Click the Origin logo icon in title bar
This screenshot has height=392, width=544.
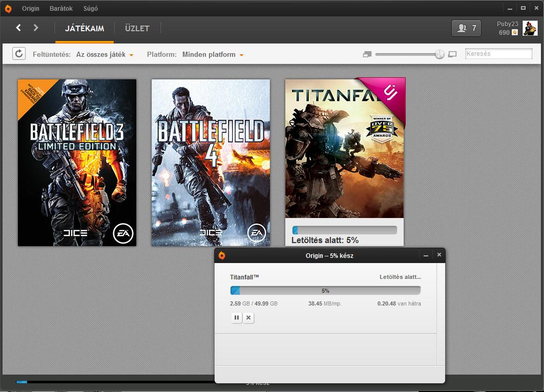pos(8,9)
